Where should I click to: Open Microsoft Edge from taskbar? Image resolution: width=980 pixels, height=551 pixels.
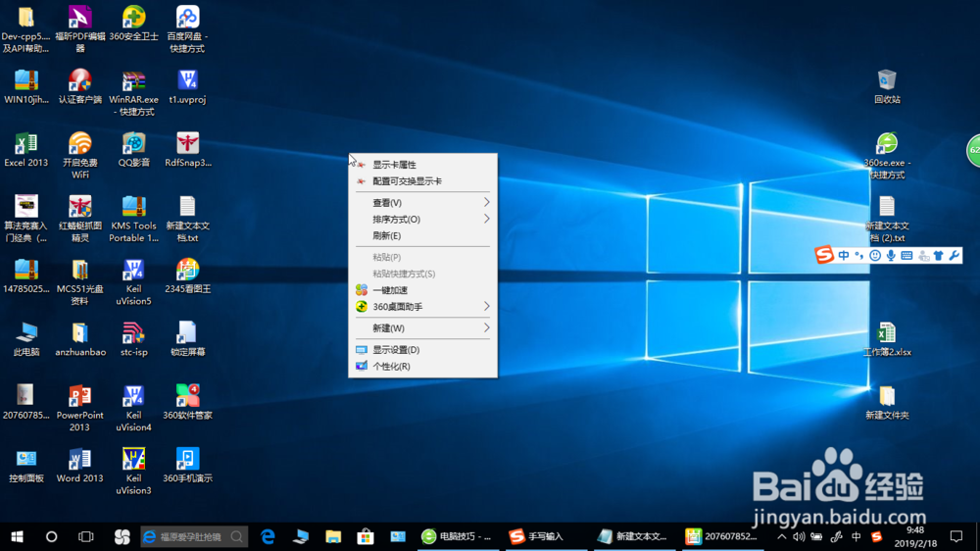[x=268, y=536]
